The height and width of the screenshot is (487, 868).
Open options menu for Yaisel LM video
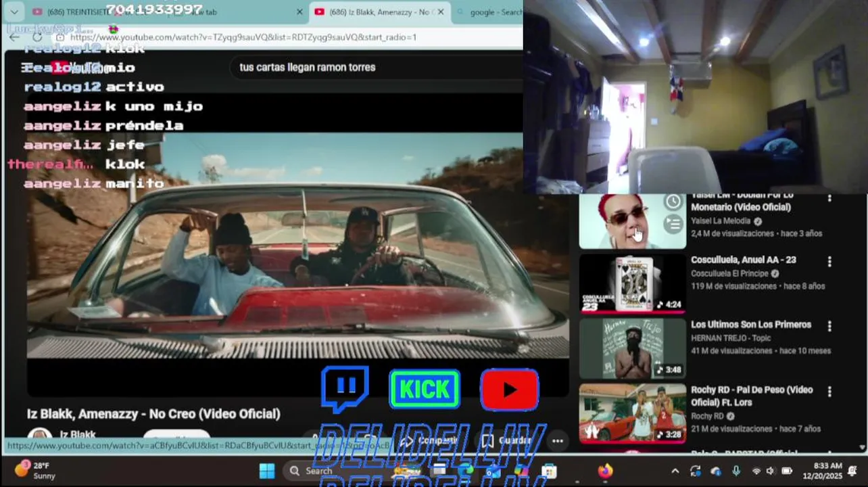pos(829,198)
